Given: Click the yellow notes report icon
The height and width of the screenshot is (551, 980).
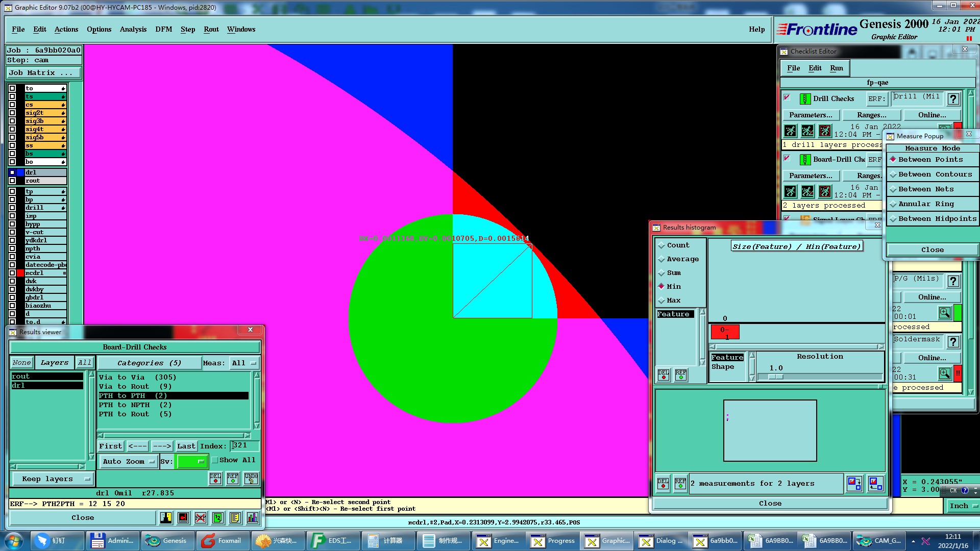Looking at the screenshot, I should coord(235,518).
